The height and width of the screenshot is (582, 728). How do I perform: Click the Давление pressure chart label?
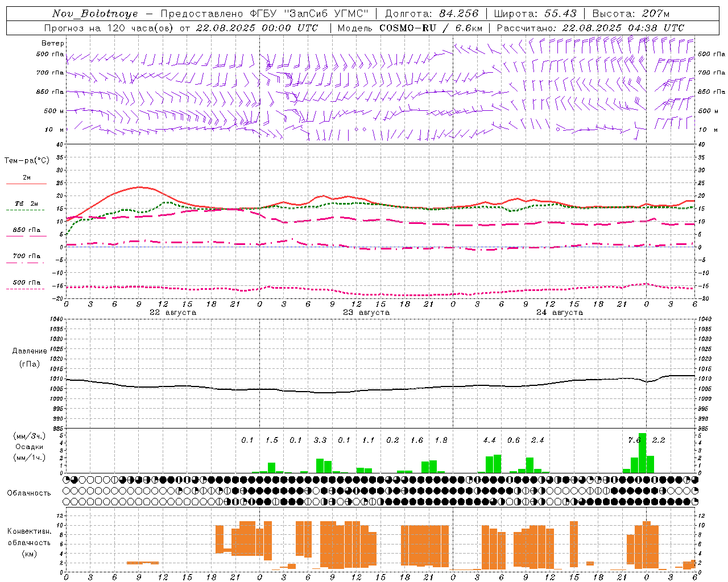coord(30,351)
